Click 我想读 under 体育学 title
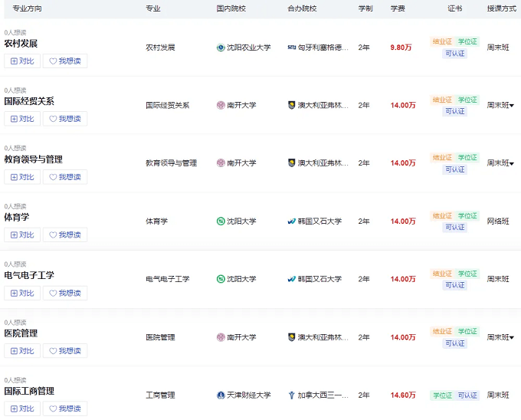The height and width of the screenshot is (420, 521). pyautogui.click(x=65, y=235)
